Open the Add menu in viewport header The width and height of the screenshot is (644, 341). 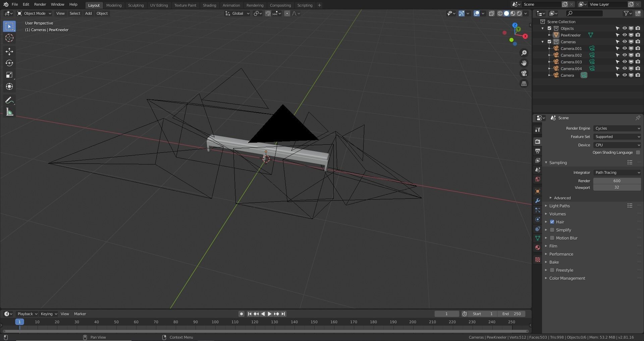pos(88,13)
